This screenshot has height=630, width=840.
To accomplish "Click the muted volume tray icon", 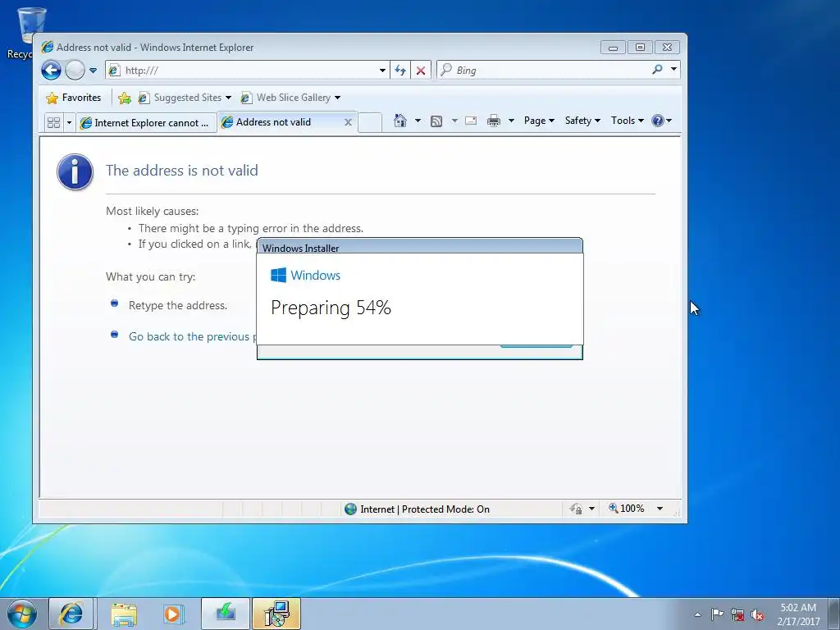I will point(757,615).
